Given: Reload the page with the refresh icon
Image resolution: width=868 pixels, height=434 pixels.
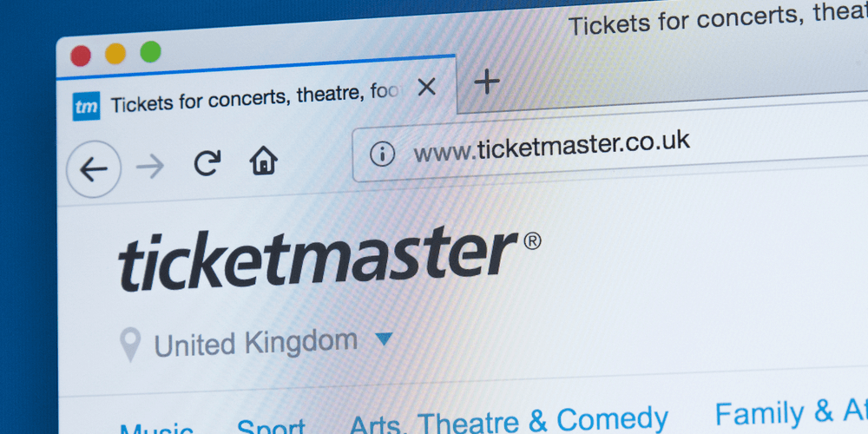Looking at the screenshot, I should pyautogui.click(x=207, y=163).
